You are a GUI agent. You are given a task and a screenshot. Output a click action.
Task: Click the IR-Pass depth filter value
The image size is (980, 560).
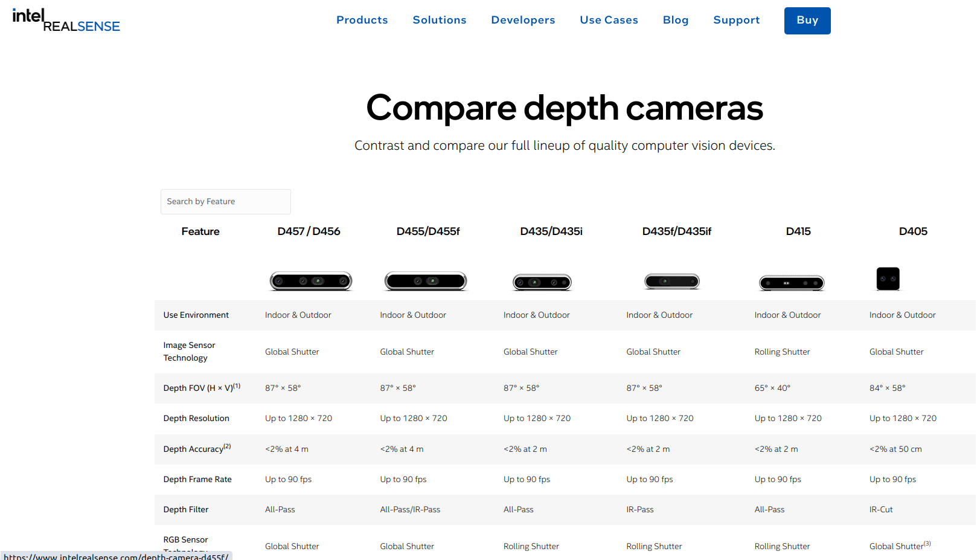(x=640, y=510)
